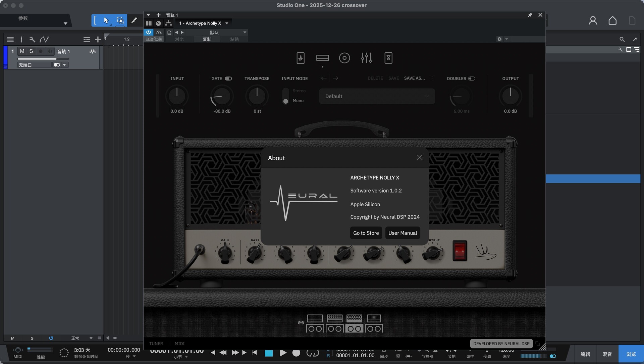Switch to the 编辑 edit tab

coord(585,354)
